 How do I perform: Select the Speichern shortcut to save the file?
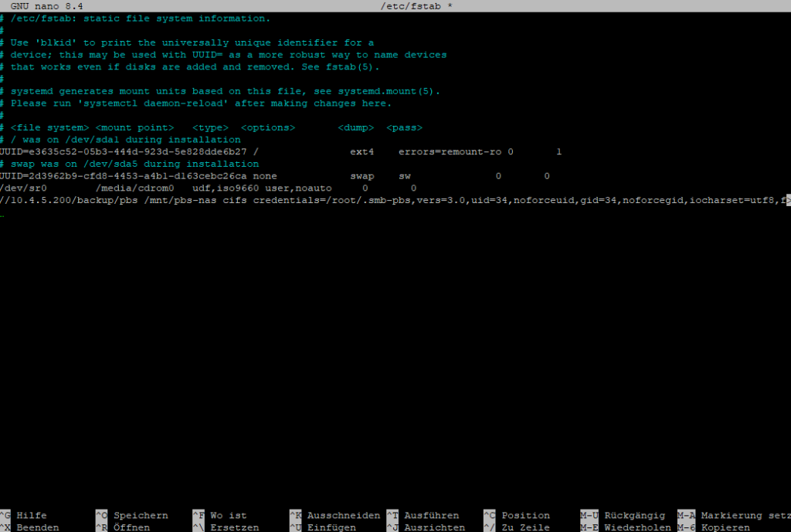pos(141,515)
